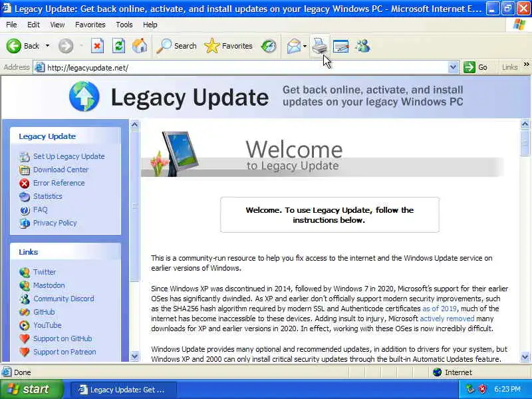This screenshot has width=532, height=399.
Task: Refresh the page with the Refresh icon
Action: [x=118, y=46]
